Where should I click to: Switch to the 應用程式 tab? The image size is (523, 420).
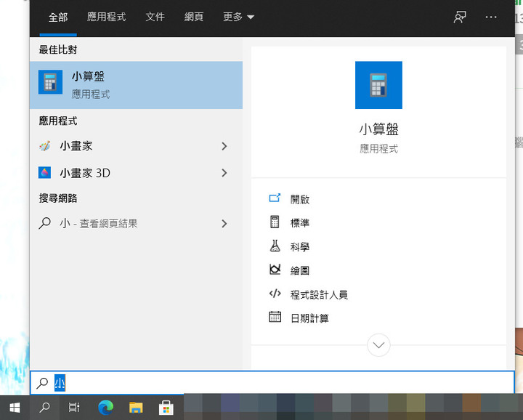click(x=106, y=17)
